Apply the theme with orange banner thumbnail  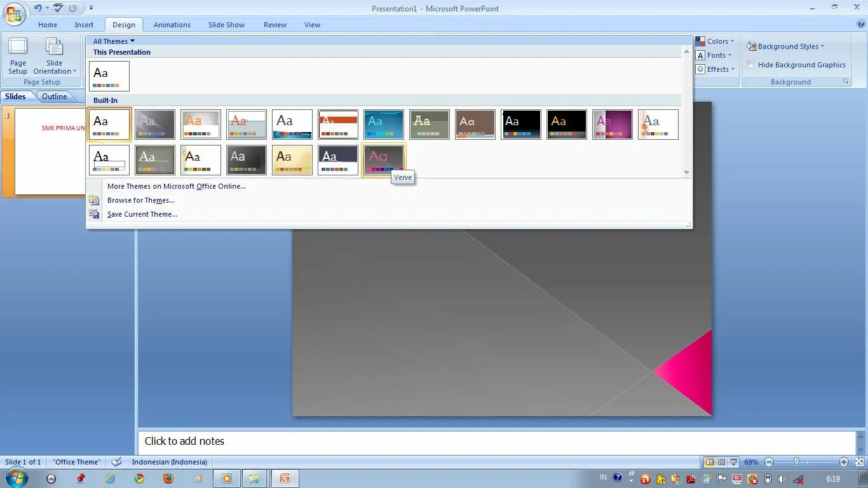[337, 125]
